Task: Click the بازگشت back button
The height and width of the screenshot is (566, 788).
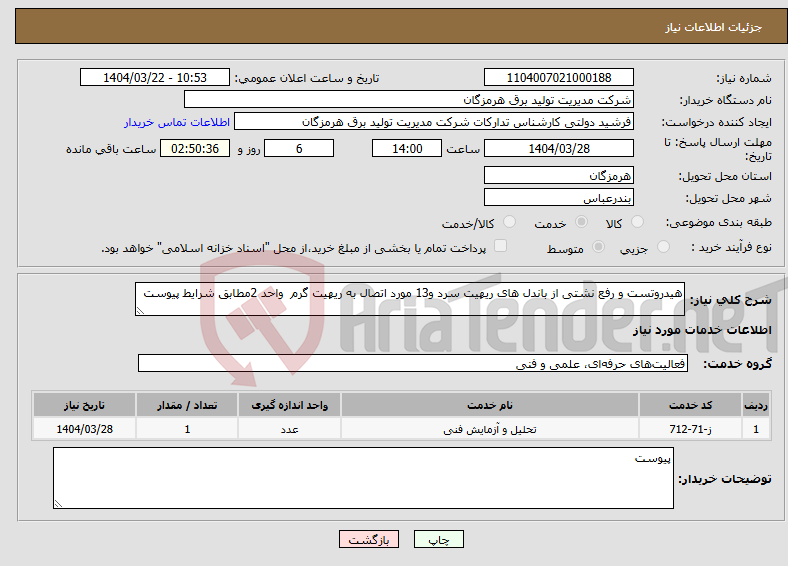Action: pos(369,539)
